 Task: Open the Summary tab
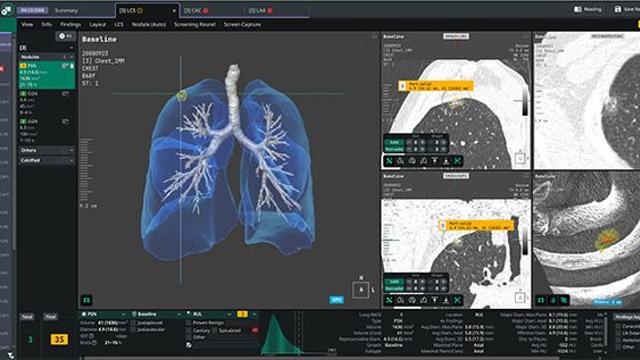pos(66,10)
